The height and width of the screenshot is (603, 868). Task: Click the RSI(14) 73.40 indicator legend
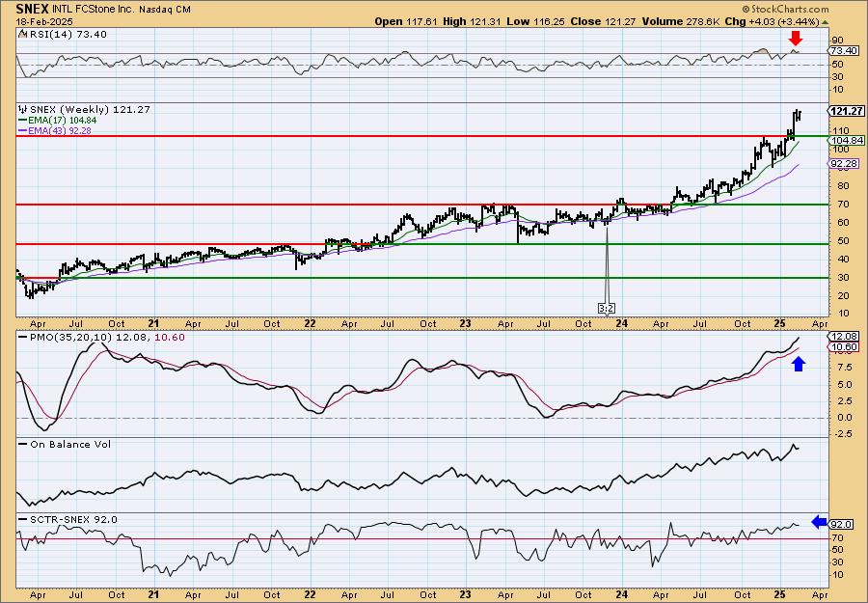[x=68, y=35]
